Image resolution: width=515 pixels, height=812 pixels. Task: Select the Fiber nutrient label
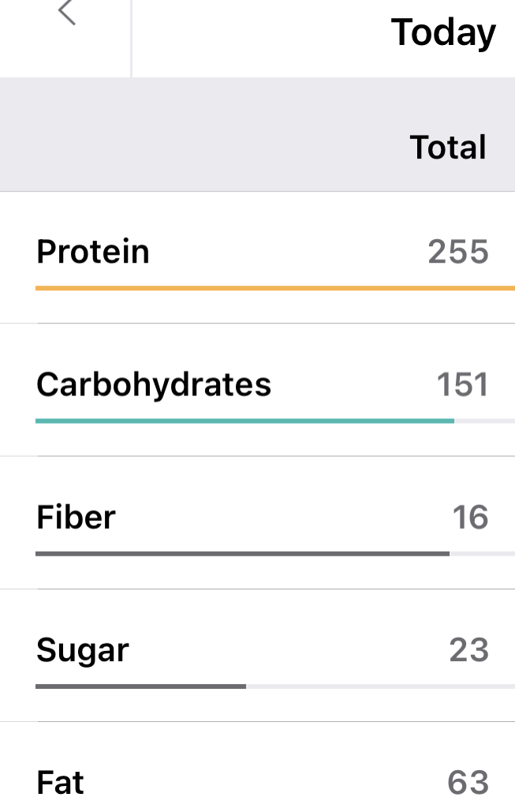[76, 518]
